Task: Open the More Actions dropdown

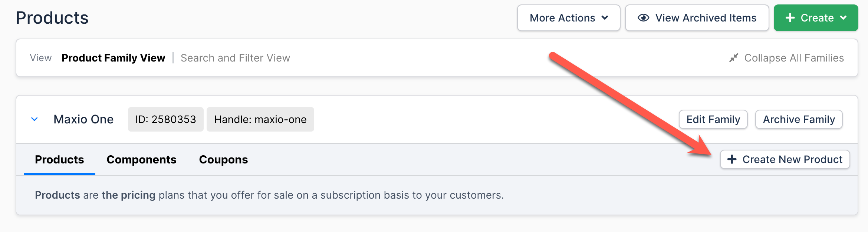Action: pos(569,18)
